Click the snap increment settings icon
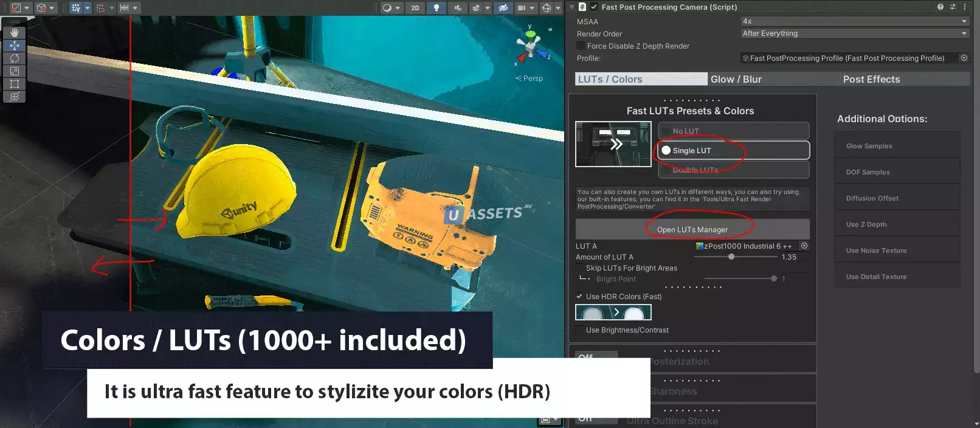 coord(101,8)
